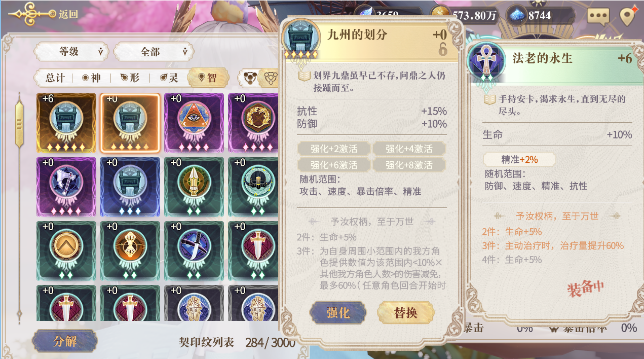The width and height of the screenshot is (644, 359).
Task: Open the map pin icon
Action: click(629, 16)
